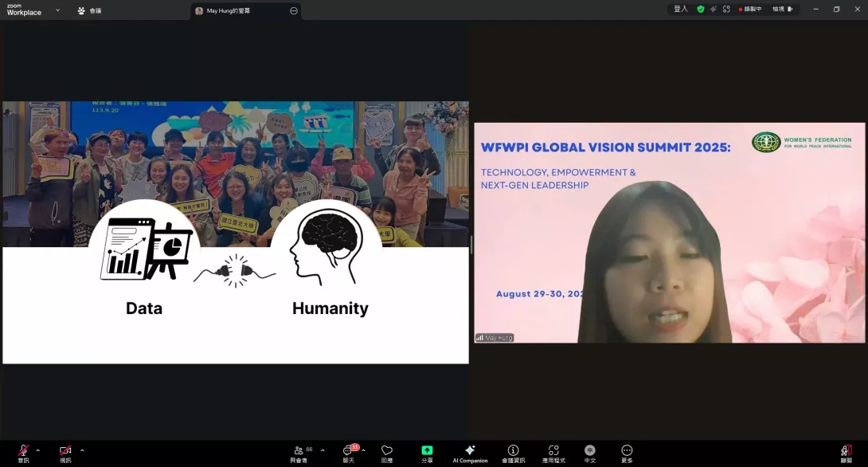The image size is (868, 467).
Task: Start video with the camera button
Action: click(x=65, y=453)
